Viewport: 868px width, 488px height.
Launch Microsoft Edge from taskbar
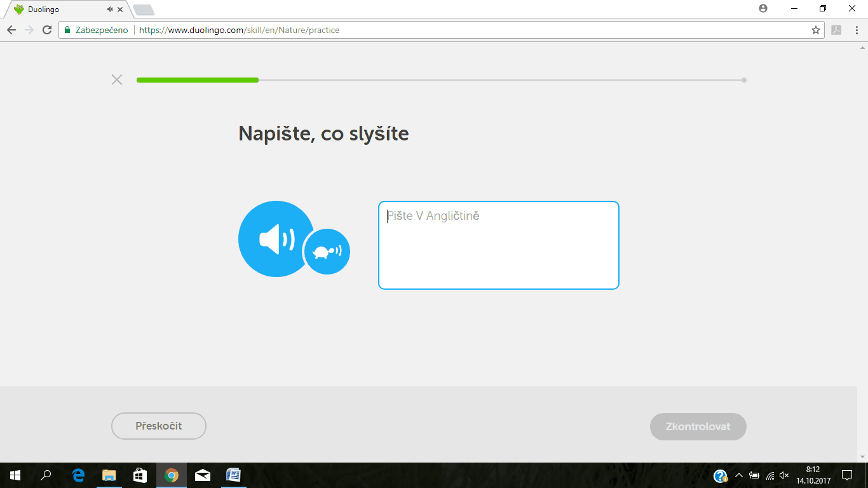[x=79, y=475]
